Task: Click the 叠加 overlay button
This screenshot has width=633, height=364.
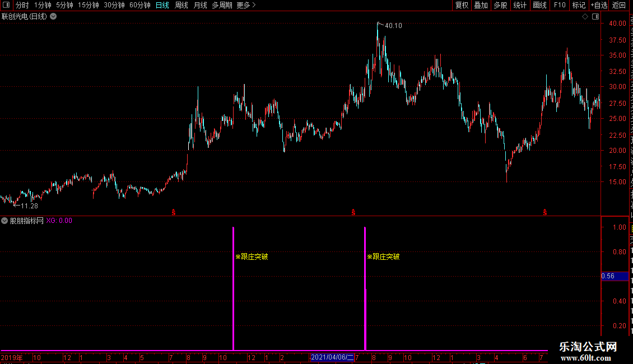Action: pos(481,5)
